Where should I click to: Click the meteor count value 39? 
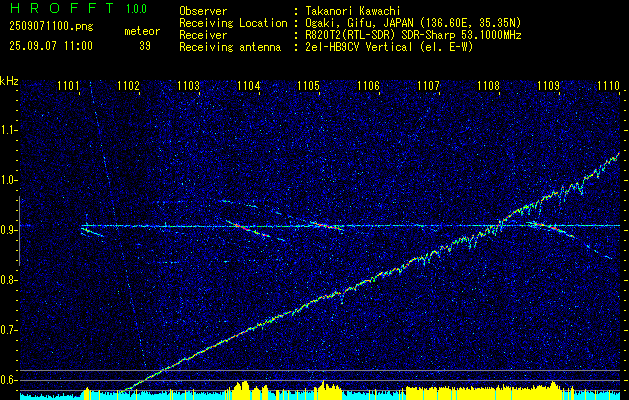145,46
